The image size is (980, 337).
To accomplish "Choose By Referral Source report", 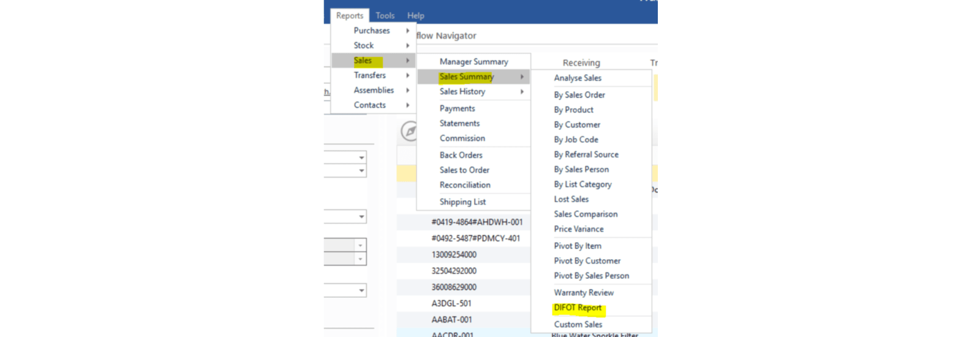I will coord(591,154).
